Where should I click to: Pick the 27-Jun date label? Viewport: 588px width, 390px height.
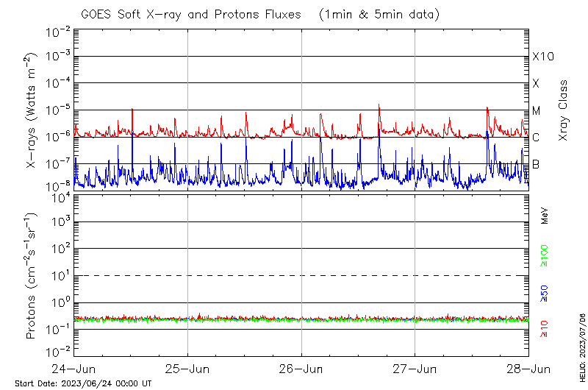pos(415,367)
